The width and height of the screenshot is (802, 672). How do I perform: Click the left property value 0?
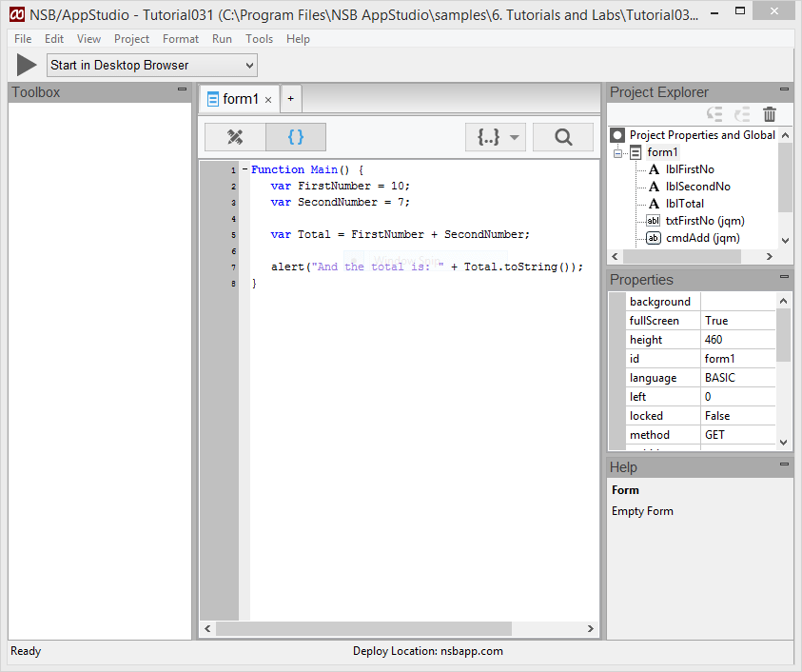pyautogui.click(x=738, y=397)
